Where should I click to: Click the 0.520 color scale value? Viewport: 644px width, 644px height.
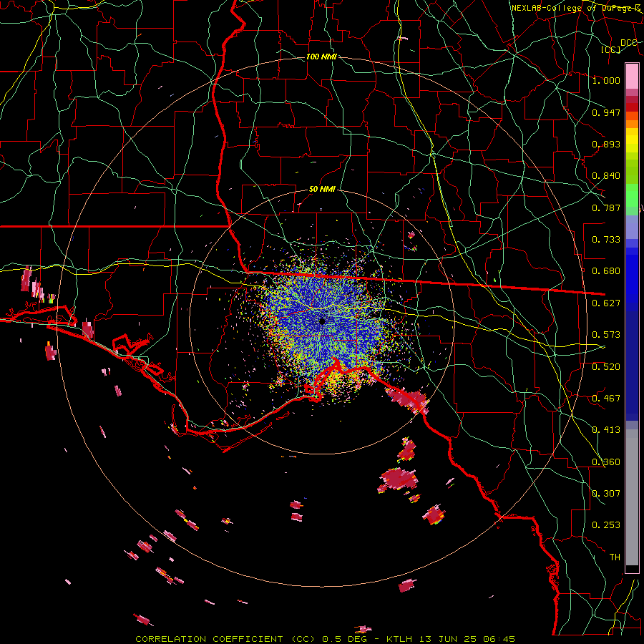pyautogui.click(x=606, y=367)
